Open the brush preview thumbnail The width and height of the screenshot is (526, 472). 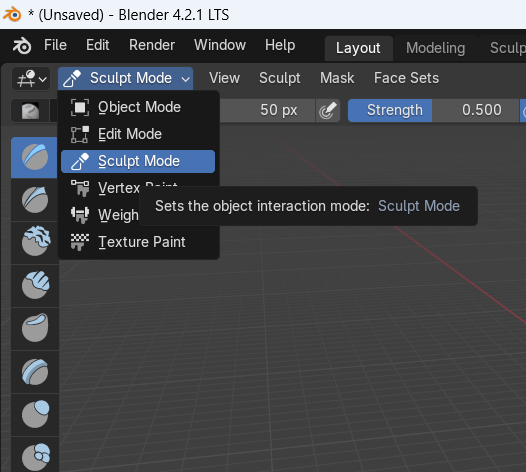(x=30, y=111)
